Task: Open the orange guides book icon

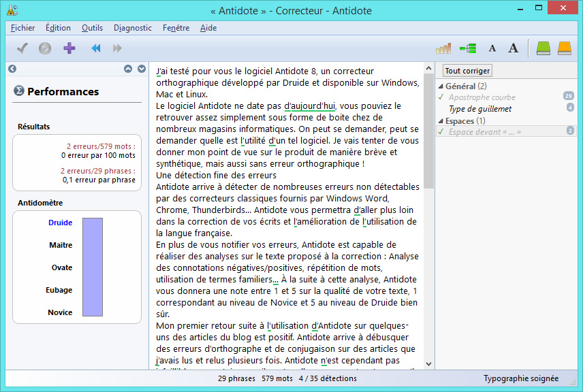Action: point(565,48)
